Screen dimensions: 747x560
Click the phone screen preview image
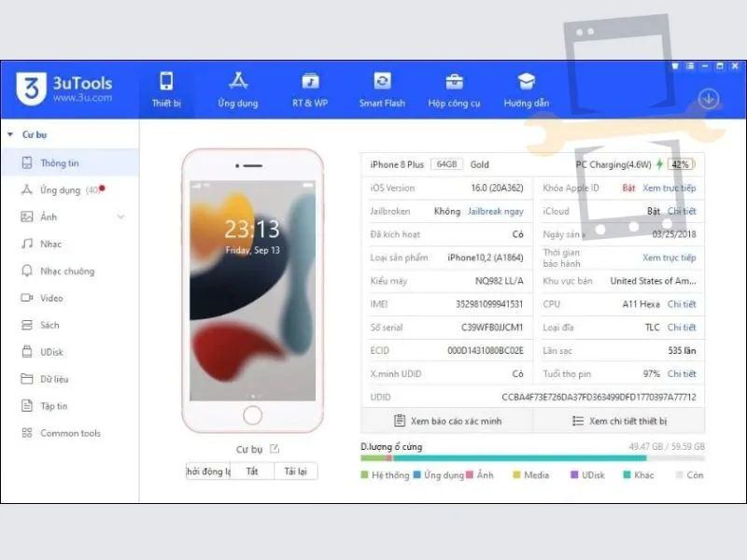(252, 290)
